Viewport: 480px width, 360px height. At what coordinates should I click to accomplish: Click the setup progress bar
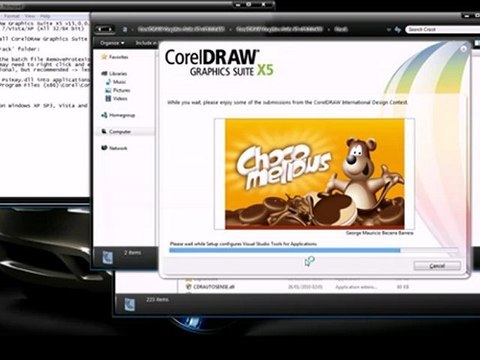pyautogui.click(x=314, y=250)
